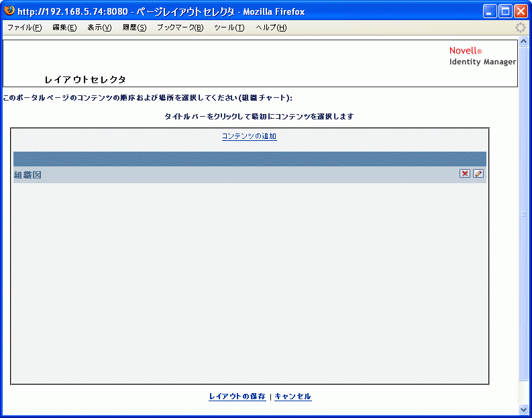Screen dimensions: 532x418
Task: Open the ブックマーク(B) menu
Action: pos(180,28)
